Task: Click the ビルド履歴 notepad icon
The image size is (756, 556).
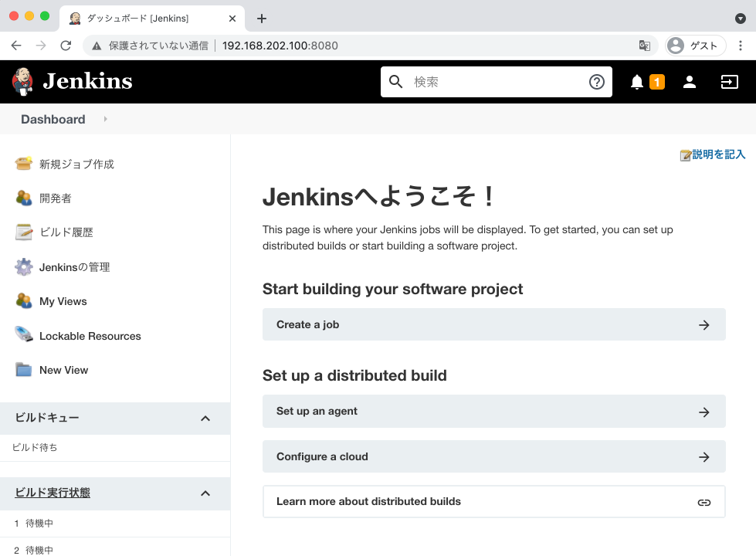Action: [x=24, y=232]
